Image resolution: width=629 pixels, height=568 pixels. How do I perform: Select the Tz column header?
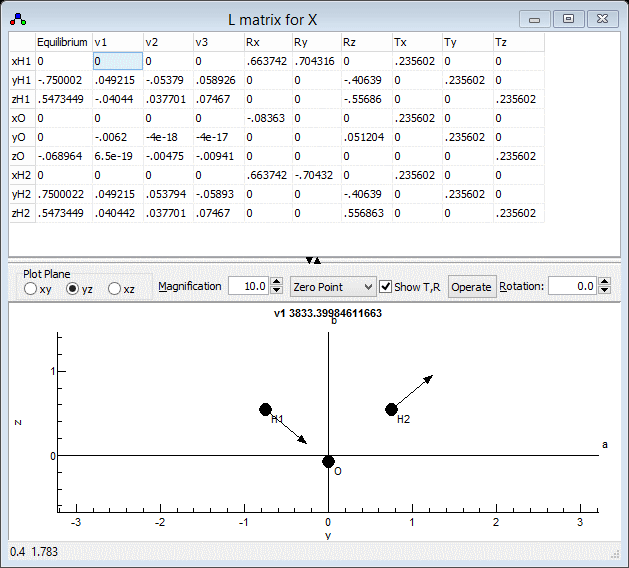click(519, 43)
